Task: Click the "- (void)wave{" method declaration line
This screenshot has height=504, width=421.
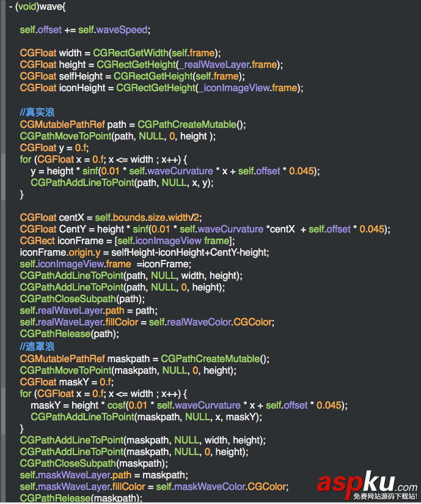Action: point(37,7)
